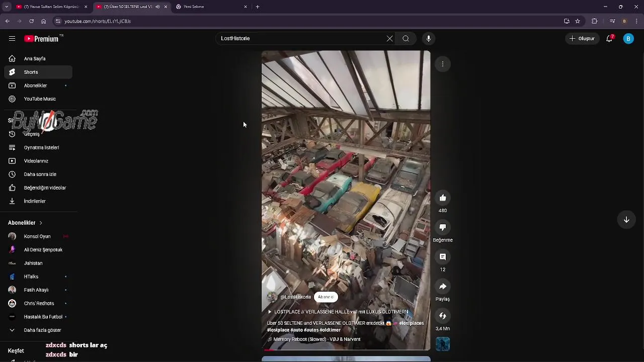644x362 pixels.
Task: Open the comments with 12 count
Action: click(x=443, y=257)
